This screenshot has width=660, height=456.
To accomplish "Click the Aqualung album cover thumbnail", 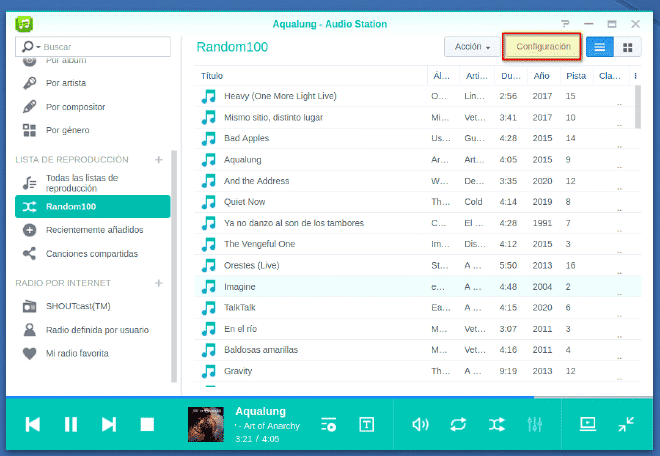I will [205, 424].
